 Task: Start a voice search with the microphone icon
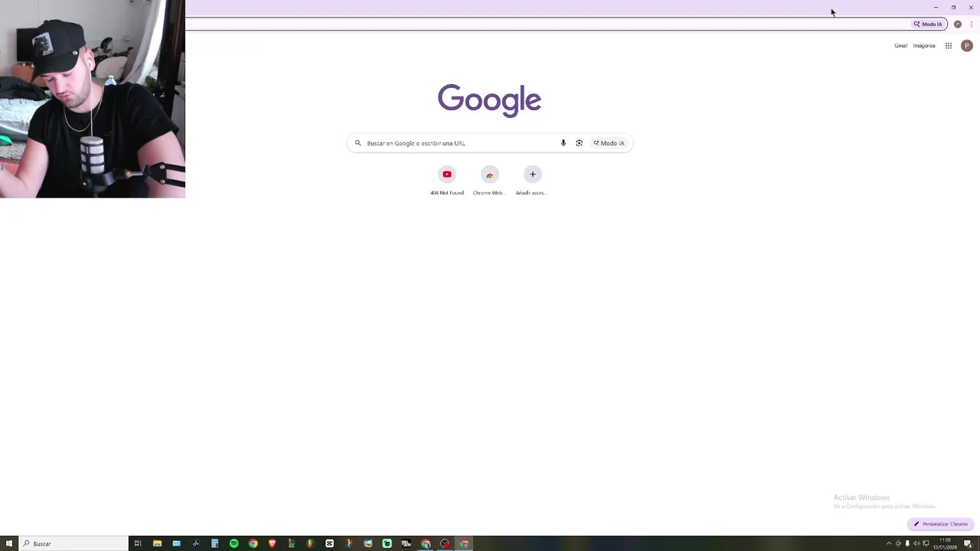[x=563, y=143]
